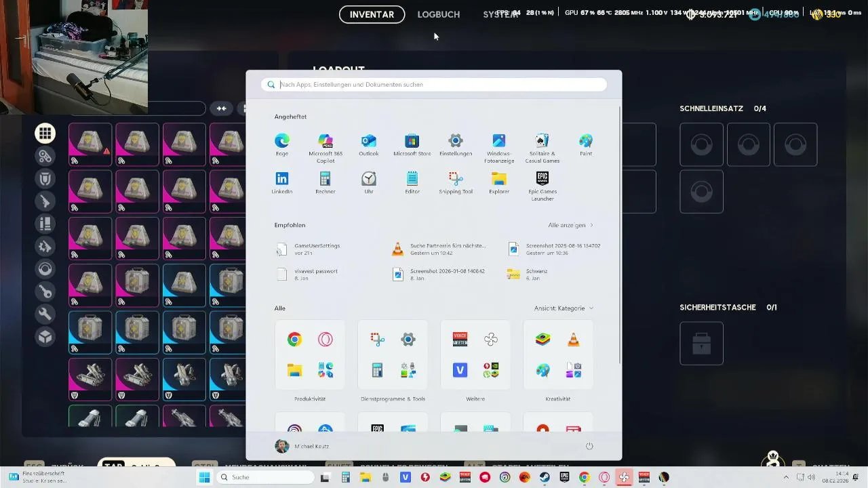Click the power button in Start menu
868x488 pixels.
(589, 445)
